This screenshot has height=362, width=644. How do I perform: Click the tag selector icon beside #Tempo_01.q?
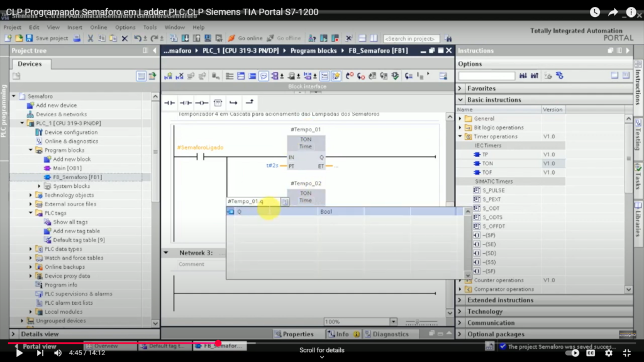tap(285, 202)
